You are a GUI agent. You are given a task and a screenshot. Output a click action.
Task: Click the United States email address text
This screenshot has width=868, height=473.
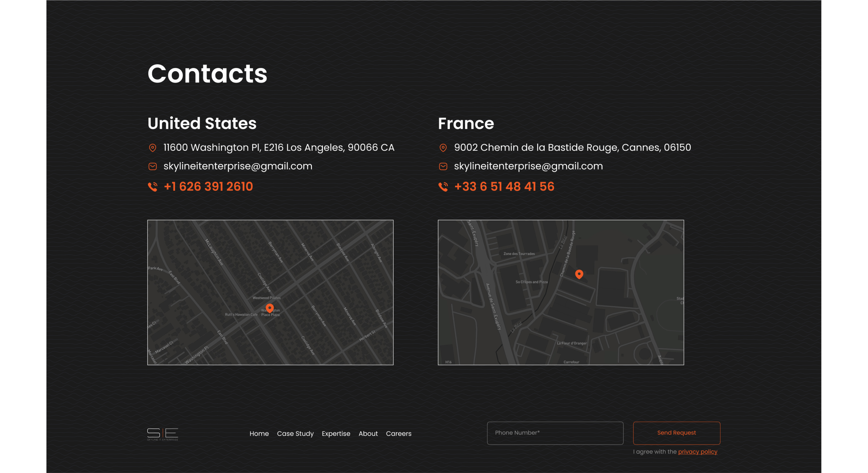pos(238,166)
